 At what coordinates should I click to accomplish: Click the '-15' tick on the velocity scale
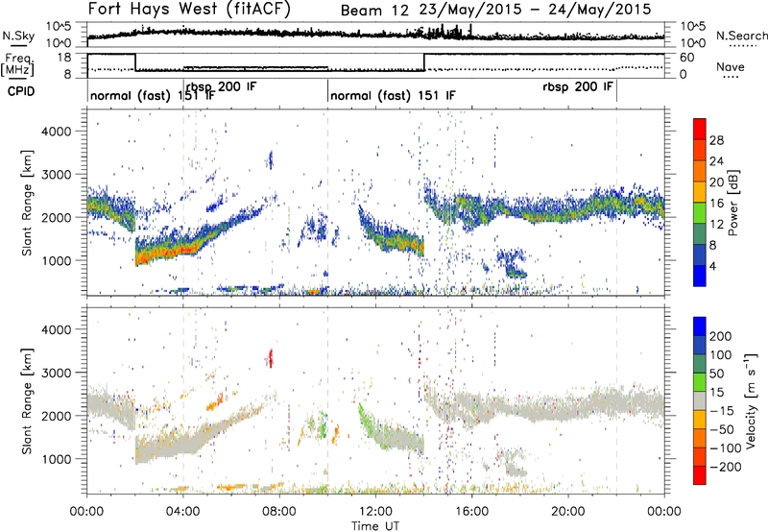[722, 411]
